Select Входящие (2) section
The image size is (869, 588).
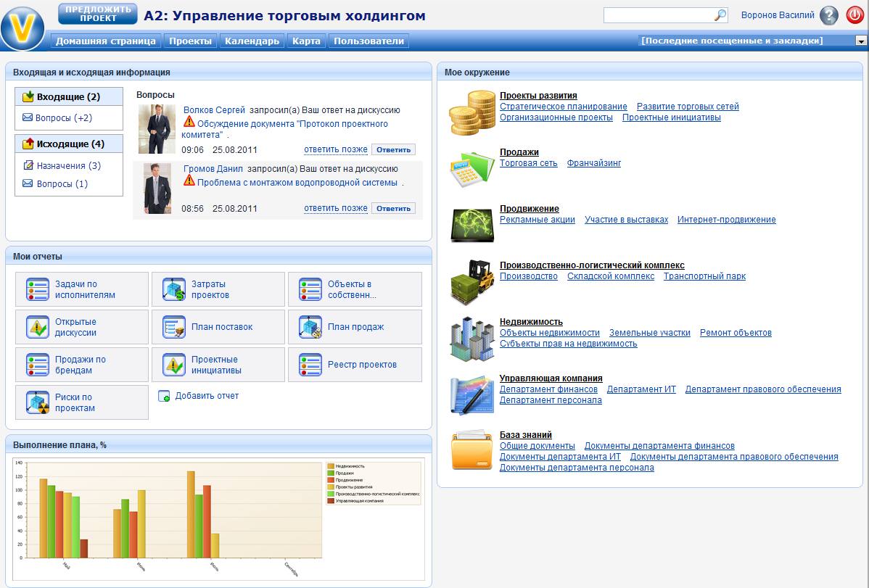tap(69, 96)
